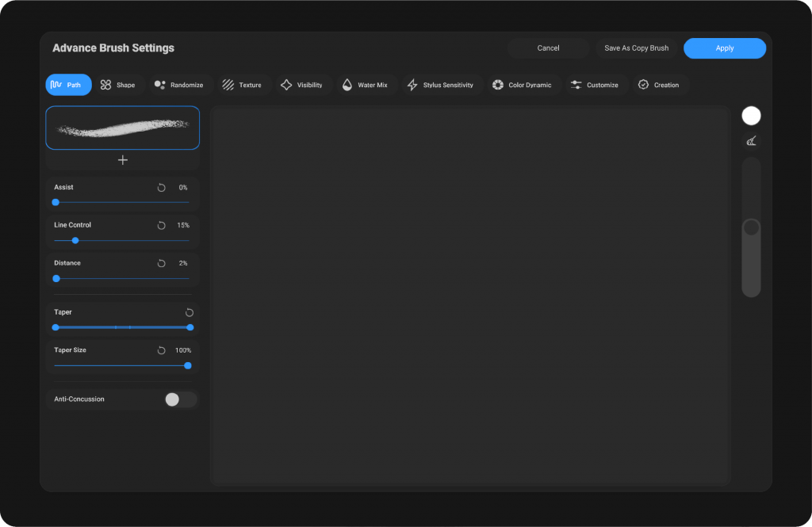Reset the Assist value icon

click(x=162, y=188)
